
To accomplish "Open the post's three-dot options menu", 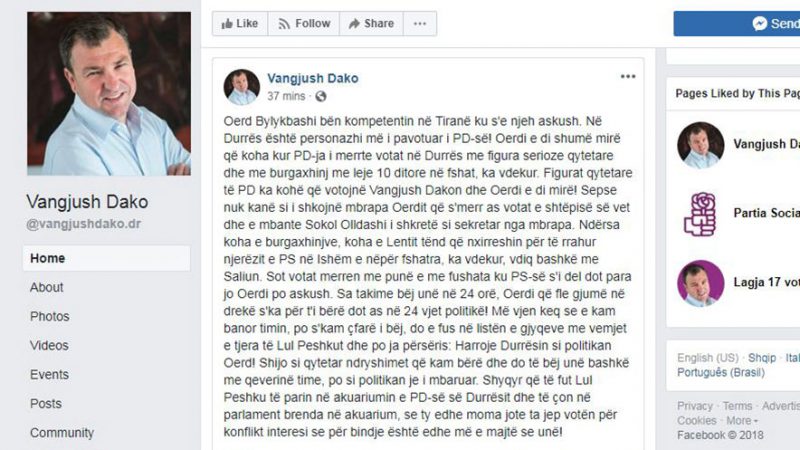I will tap(628, 77).
